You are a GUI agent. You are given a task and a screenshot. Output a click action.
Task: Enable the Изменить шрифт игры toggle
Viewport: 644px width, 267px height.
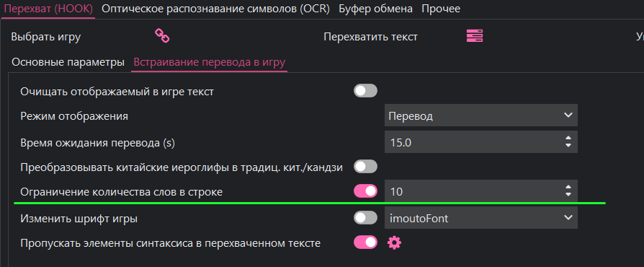365,218
